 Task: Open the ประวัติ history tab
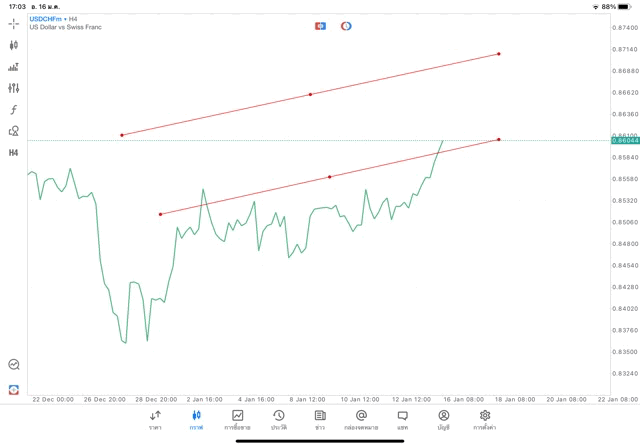278,420
